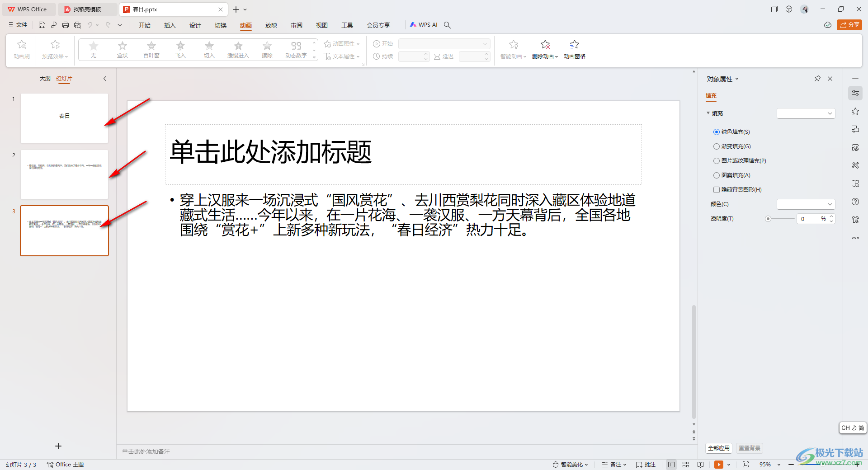The height and width of the screenshot is (470, 868).
Task: Click the 分享 (Share) button
Action: (849, 25)
